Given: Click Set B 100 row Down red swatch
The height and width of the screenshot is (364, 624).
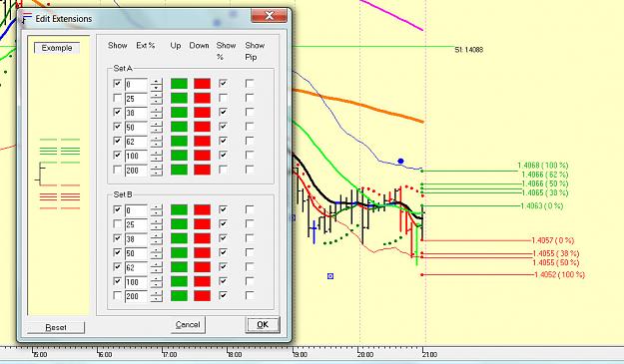Looking at the screenshot, I should point(202,281).
